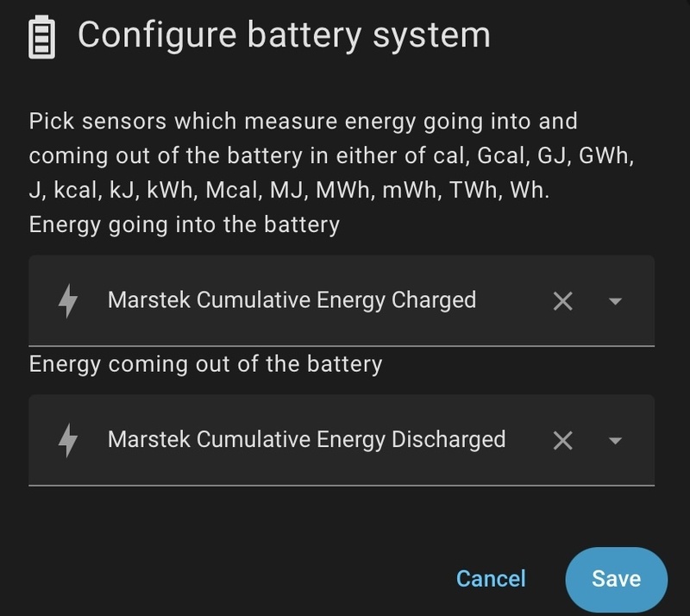Clear the Marstek Cumulative Energy Discharged selection
Image resolution: width=690 pixels, height=616 pixels.
point(562,441)
